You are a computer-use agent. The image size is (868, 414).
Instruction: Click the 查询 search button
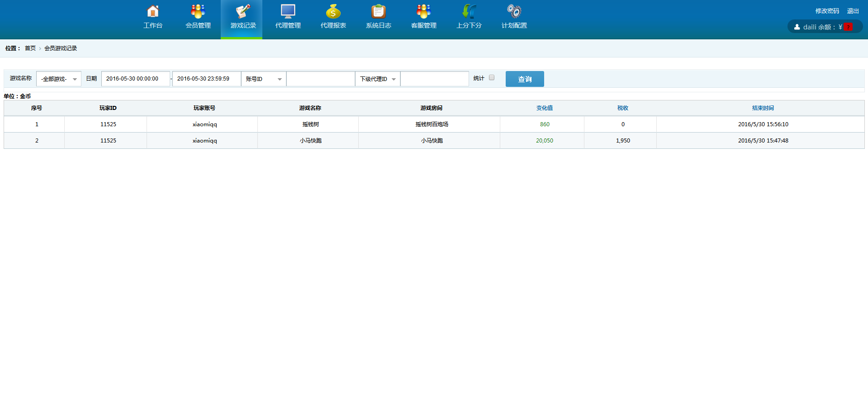(524, 79)
